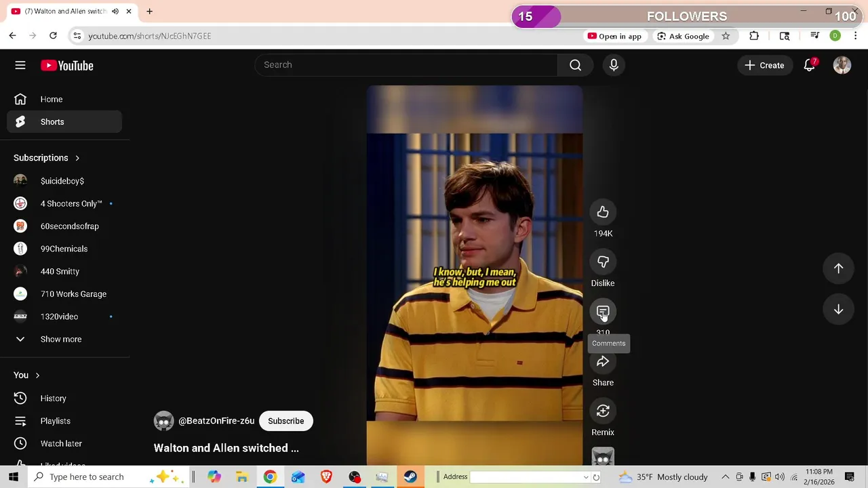
Task: Open Steam from taskbar
Action: coord(410,477)
